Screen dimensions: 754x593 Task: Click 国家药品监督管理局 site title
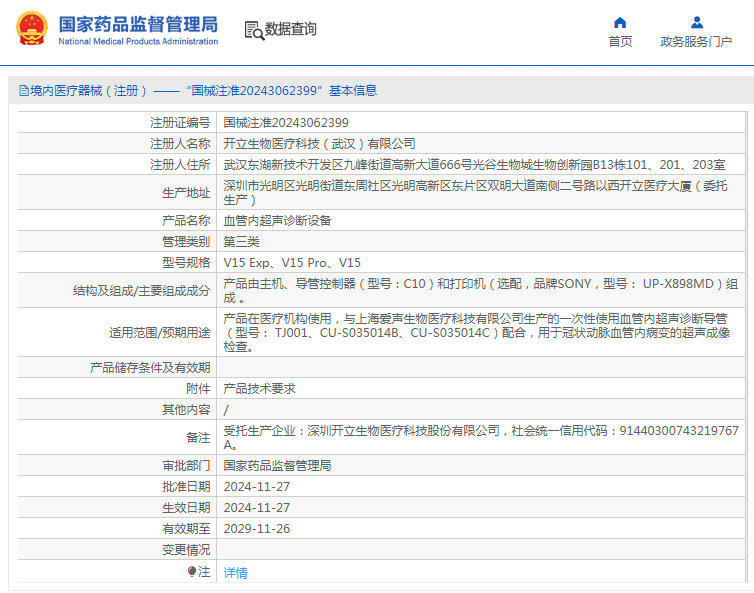[x=138, y=24]
